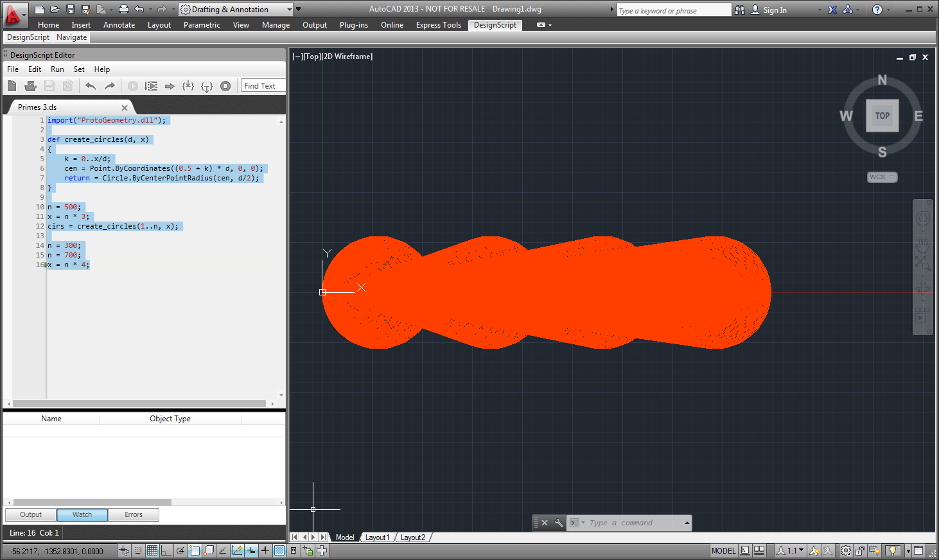Toggle Ortho Mode in the status bar
Image resolution: width=939 pixels, height=560 pixels.
166,550
